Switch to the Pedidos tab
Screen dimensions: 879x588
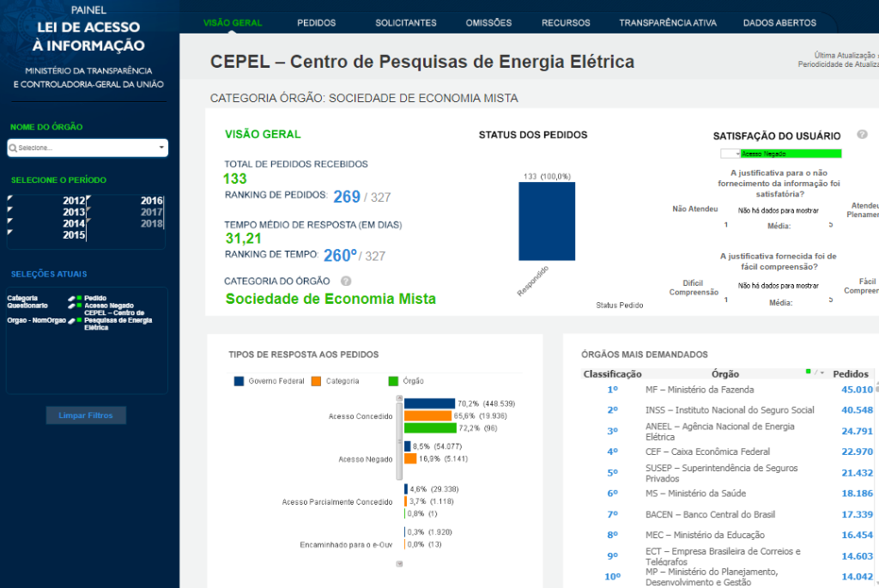click(x=316, y=23)
